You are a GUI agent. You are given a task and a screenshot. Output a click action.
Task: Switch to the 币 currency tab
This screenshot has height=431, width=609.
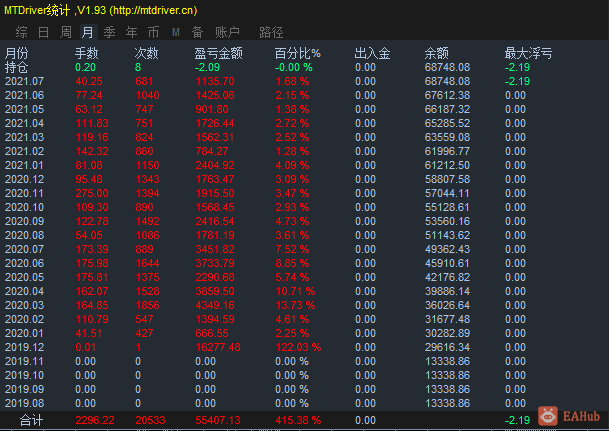coord(153,32)
